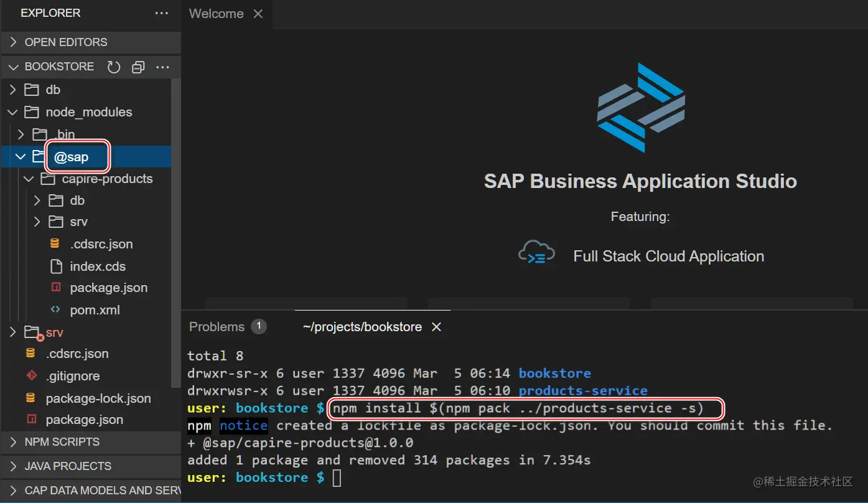
Task: Expand the OPEN EDITORS section
Action: (x=13, y=42)
